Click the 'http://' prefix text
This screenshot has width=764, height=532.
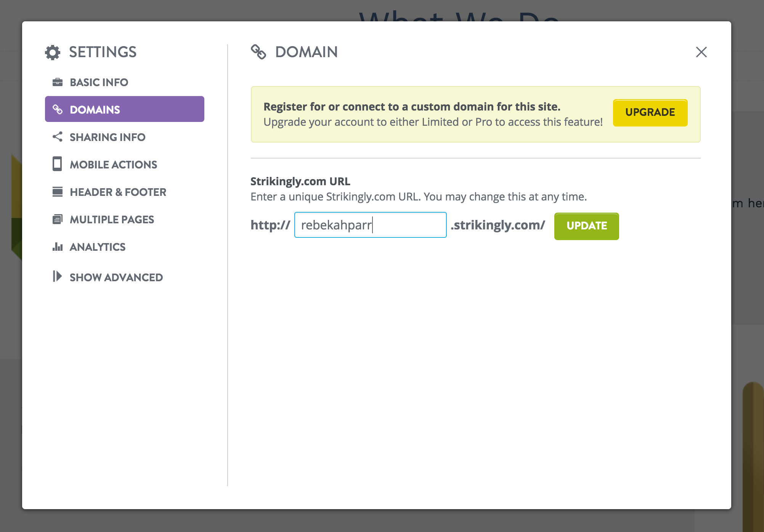270,225
